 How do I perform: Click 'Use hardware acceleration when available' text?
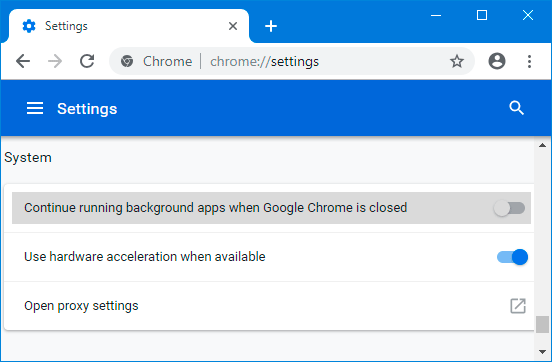pyautogui.click(x=145, y=257)
